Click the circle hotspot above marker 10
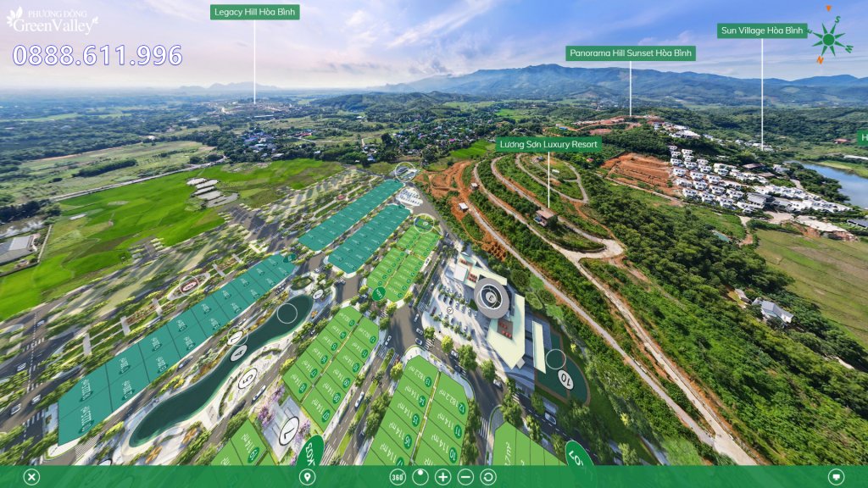The image size is (868, 488). coord(555,359)
